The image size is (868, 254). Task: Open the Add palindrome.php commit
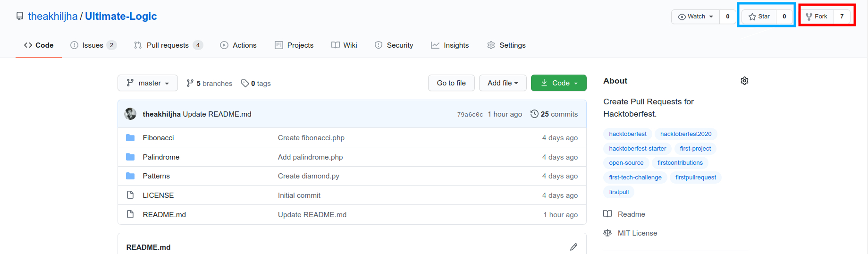pos(310,157)
